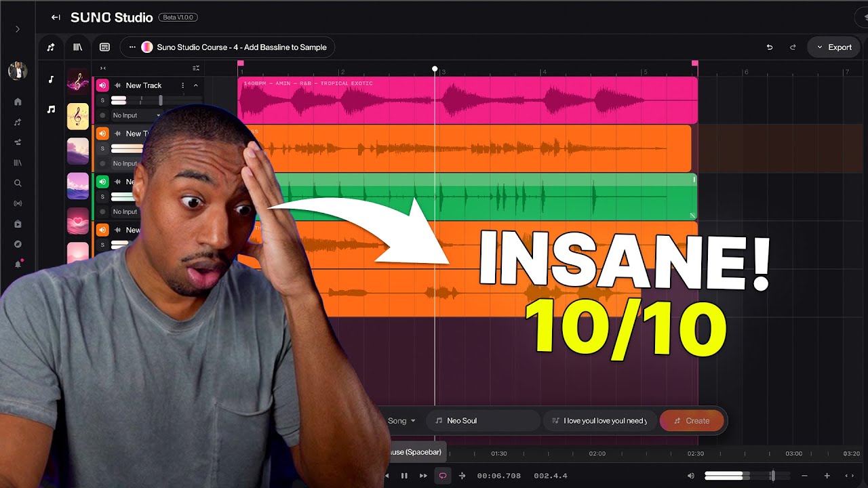Image resolution: width=868 pixels, height=488 pixels.
Task: Toggle the loop button
Action: 443,476
